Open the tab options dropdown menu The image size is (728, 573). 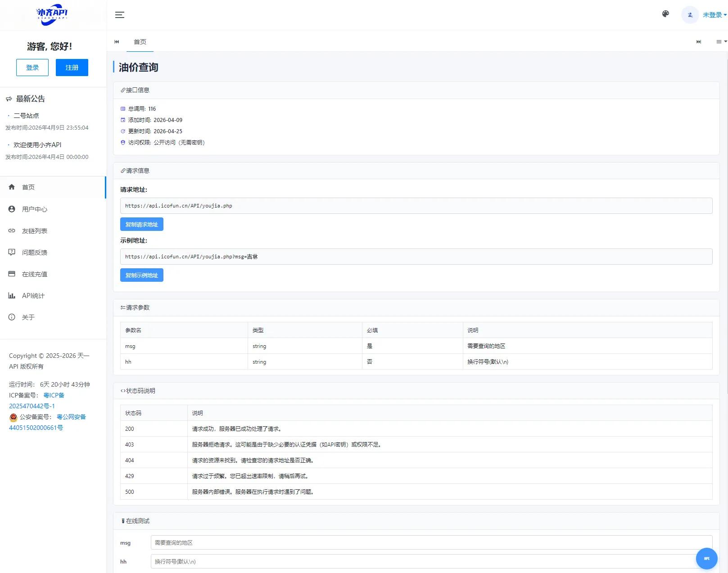719,41
